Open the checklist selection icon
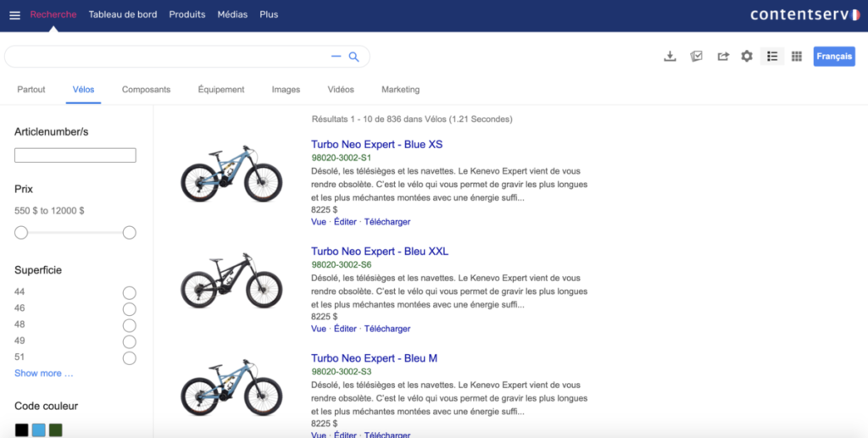This screenshot has height=438, width=868. (697, 57)
